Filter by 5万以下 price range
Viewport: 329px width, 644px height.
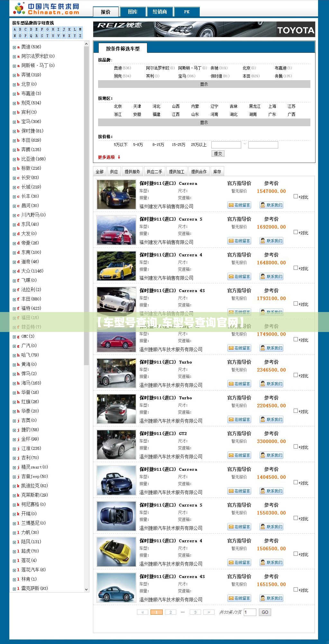[121, 145]
